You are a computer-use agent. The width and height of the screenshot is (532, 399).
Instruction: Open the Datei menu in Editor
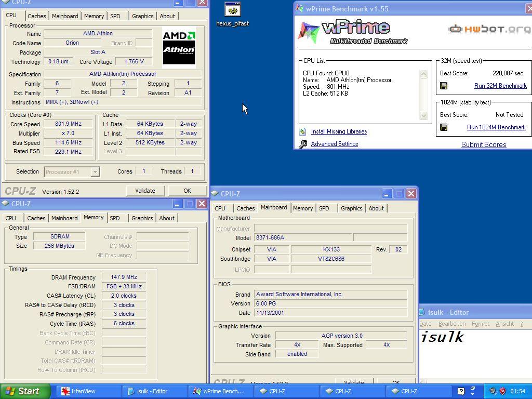(426, 324)
